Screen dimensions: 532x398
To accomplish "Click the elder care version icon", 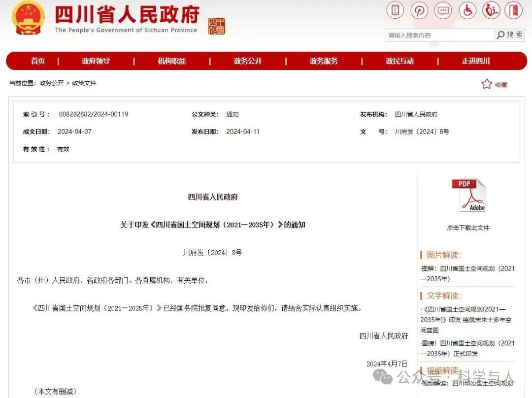I will [491, 10].
